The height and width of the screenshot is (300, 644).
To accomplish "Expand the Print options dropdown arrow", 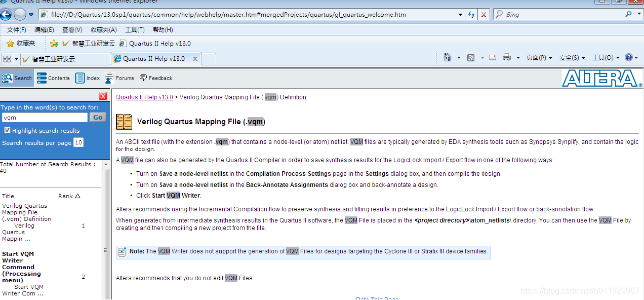I will 518,58.
